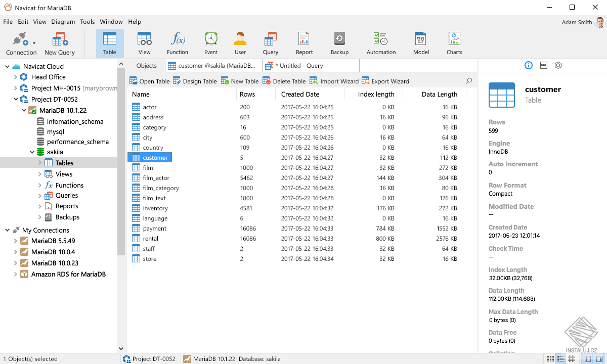Expand the Views tree node
The image size is (607, 364).
pyautogui.click(x=40, y=174)
